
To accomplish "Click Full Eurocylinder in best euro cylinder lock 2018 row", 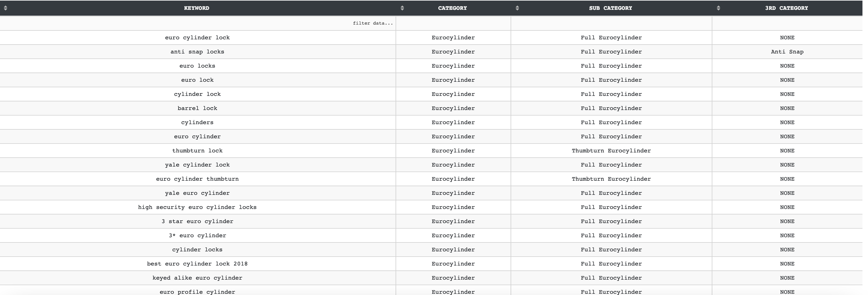I will 611,264.
